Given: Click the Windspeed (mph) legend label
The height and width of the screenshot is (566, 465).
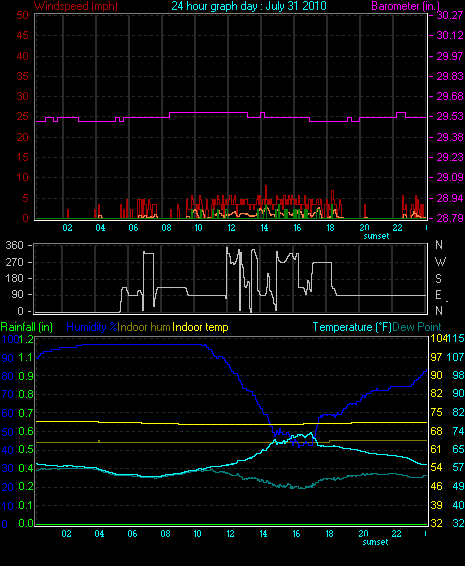Looking at the screenshot, I should click(76, 6).
